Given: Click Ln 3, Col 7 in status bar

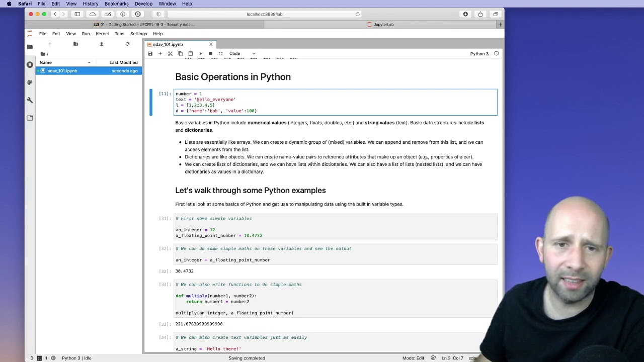Looking at the screenshot, I should [x=452, y=358].
